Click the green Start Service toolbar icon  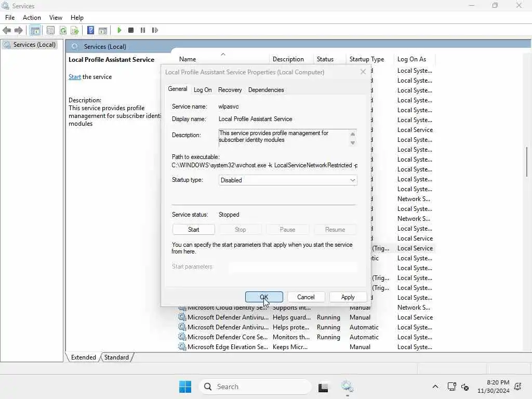pyautogui.click(x=119, y=30)
